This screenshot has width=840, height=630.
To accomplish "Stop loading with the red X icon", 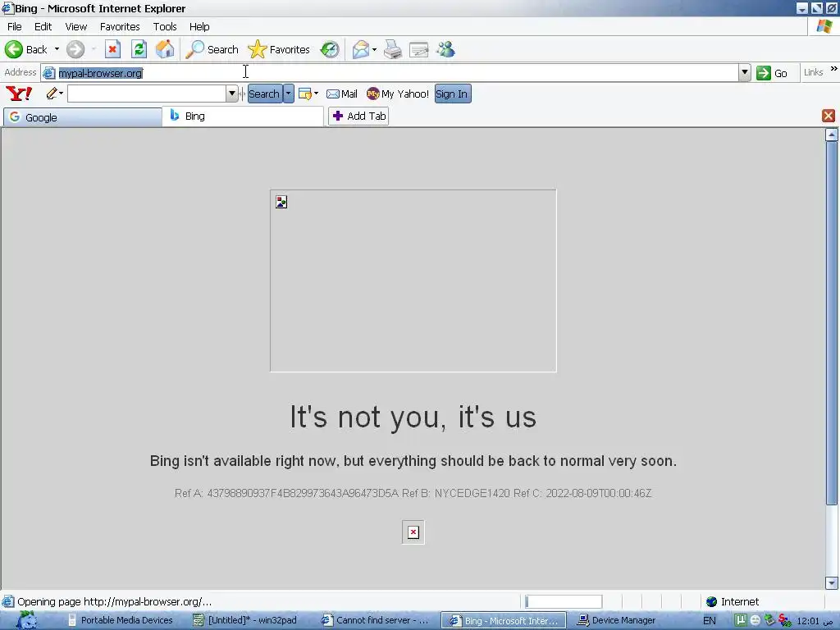I will [112, 49].
